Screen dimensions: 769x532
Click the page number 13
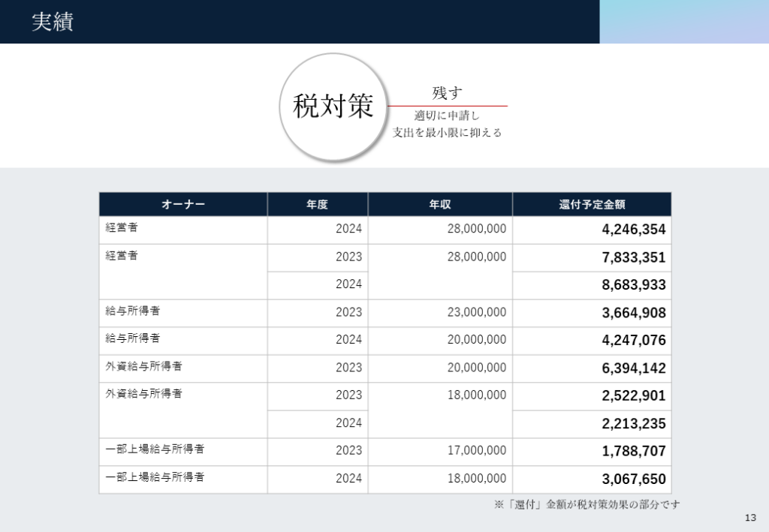750,518
